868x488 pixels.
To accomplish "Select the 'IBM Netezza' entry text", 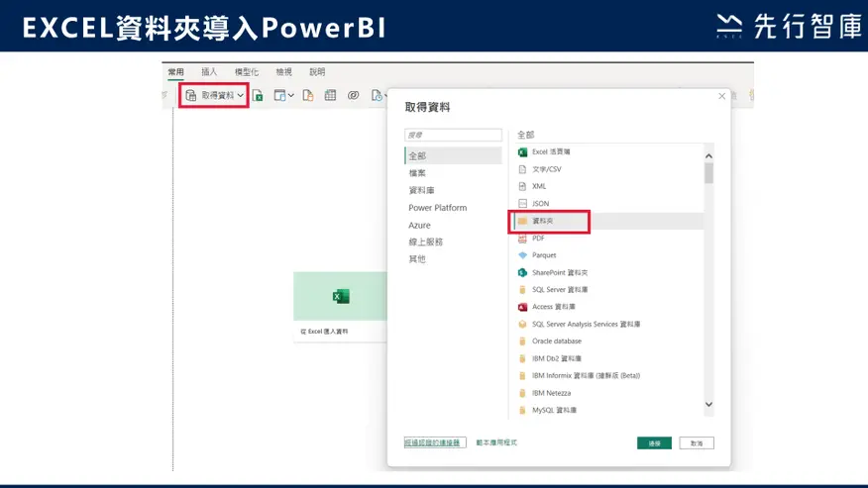I will coord(551,393).
